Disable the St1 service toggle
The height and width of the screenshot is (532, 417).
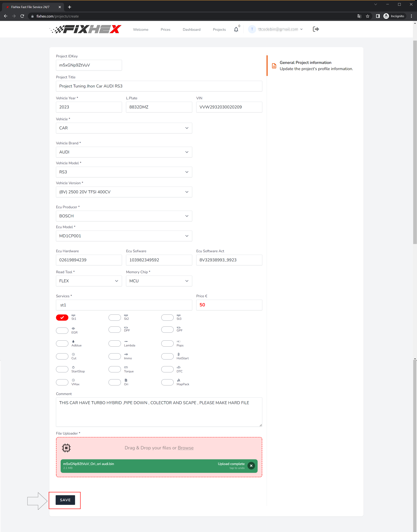point(62,318)
